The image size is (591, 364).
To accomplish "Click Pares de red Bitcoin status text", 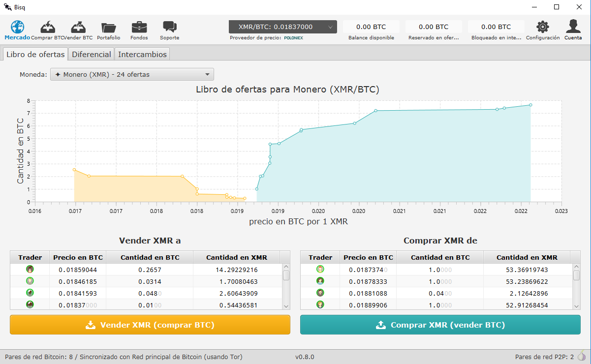I will (x=124, y=357).
